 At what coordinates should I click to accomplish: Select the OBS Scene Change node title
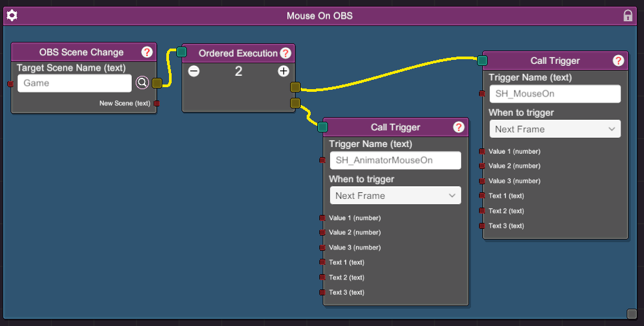pyautogui.click(x=81, y=52)
